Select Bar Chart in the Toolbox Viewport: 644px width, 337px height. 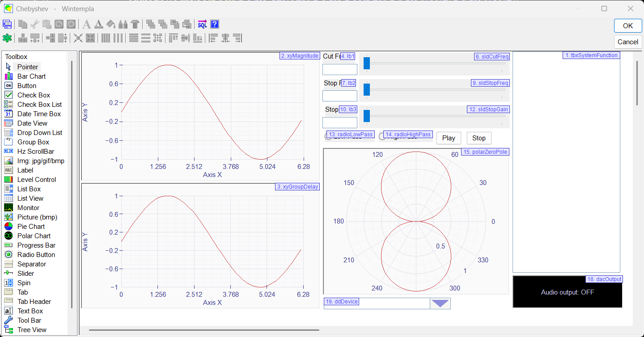tap(31, 76)
